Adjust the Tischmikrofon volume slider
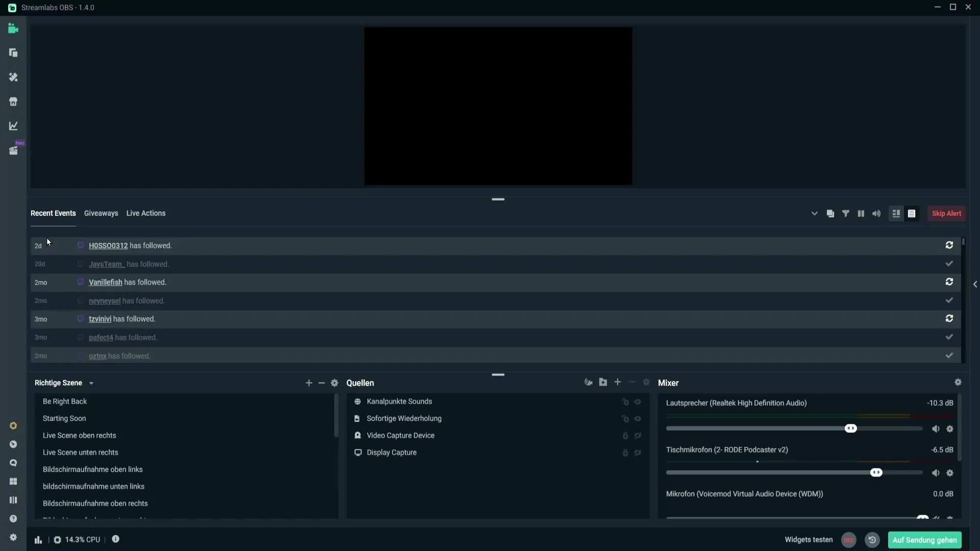 click(x=876, y=472)
